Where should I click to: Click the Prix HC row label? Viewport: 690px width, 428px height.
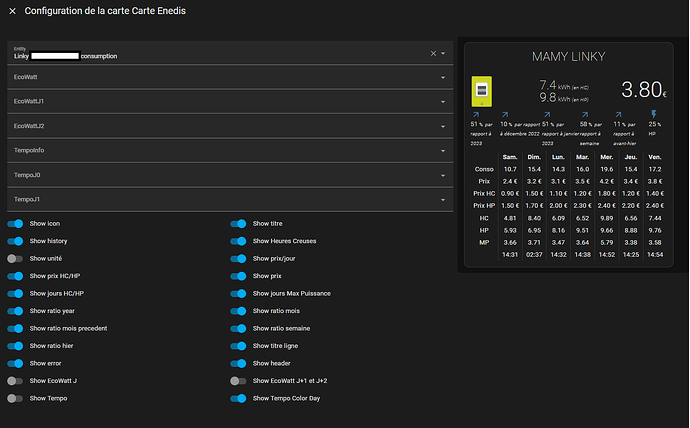coord(484,194)
